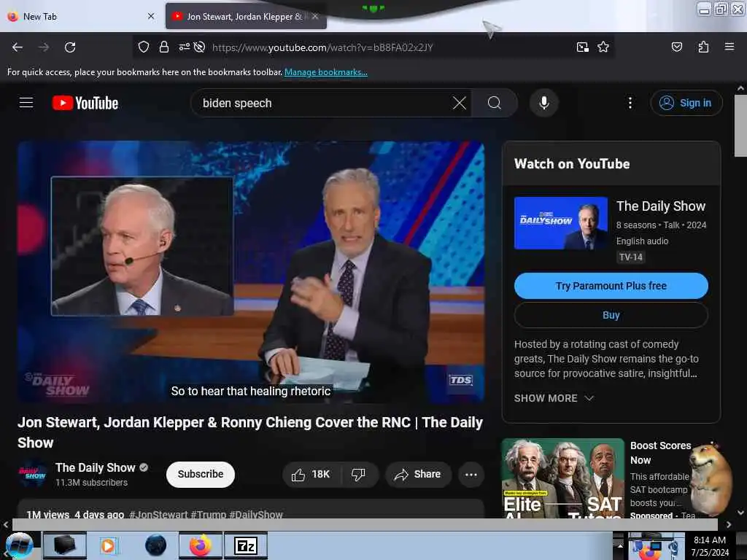747x560 pixels.
Task: Click the video player frame
Action: [x=251, y=272]
